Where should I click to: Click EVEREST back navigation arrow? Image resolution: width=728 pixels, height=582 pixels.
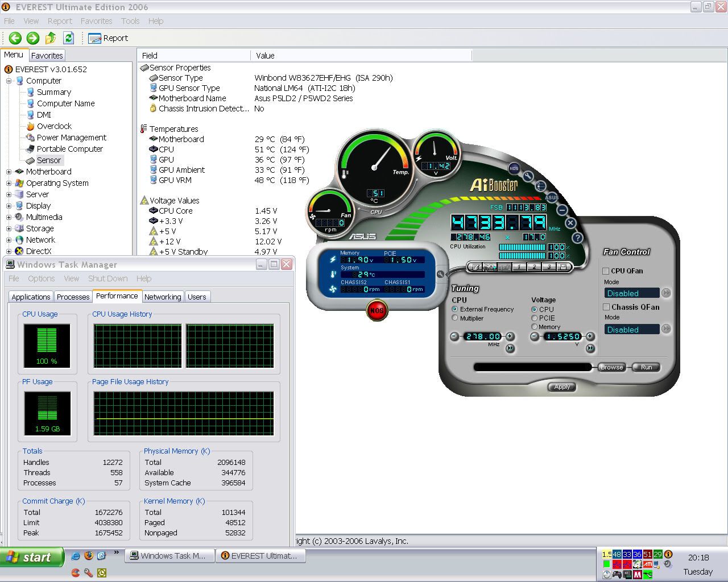point(15,38)
